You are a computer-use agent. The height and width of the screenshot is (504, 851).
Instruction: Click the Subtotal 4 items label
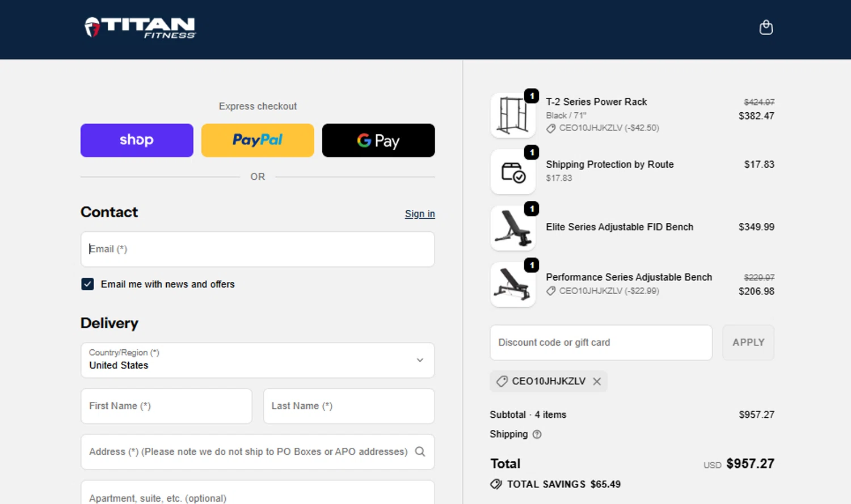click(528, 414)
